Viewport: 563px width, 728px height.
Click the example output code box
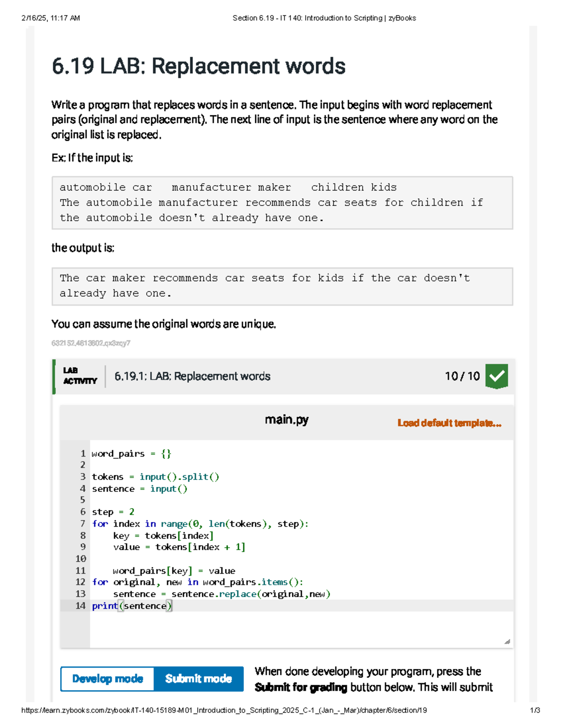pos(282,286)
